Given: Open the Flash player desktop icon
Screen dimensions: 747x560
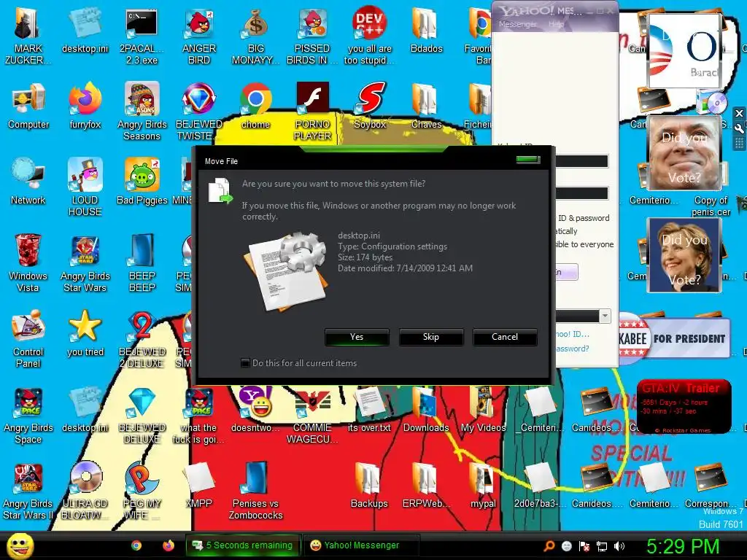Looking at the screenshot, I should [312, 112].
